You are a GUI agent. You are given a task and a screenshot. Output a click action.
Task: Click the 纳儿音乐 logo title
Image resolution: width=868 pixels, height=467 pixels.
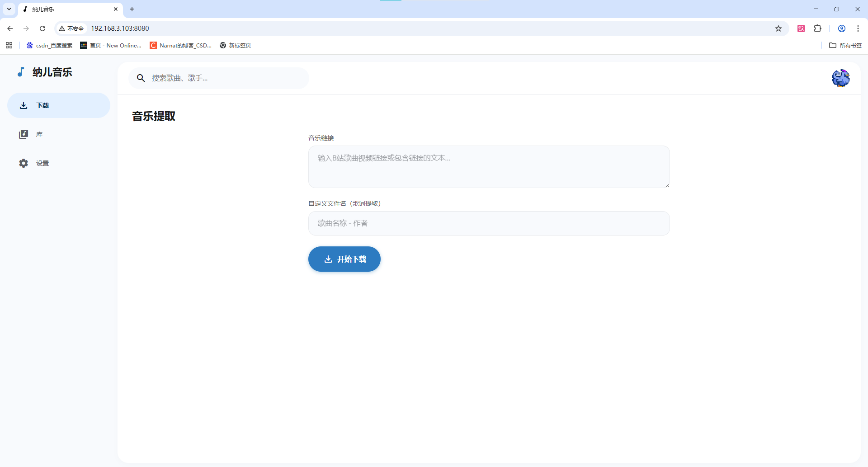pyautogui.click(x=52, y=72)
